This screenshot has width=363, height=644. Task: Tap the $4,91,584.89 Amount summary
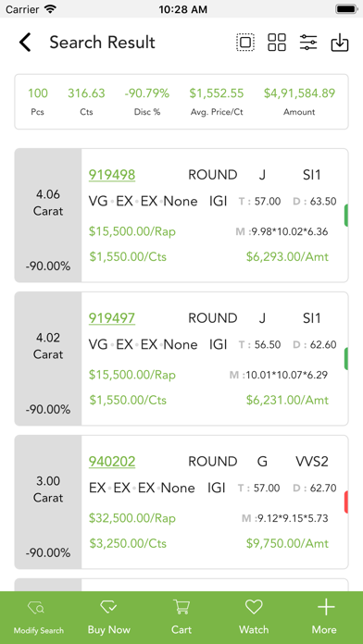299,102
